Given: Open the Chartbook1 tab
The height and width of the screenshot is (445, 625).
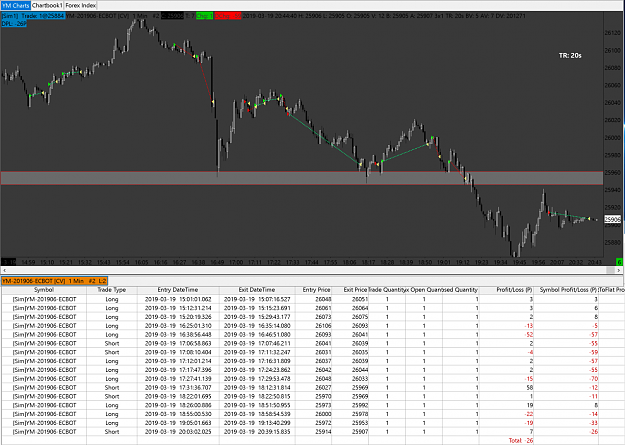Looking at the screenshot, I should [x=47, y=6].
